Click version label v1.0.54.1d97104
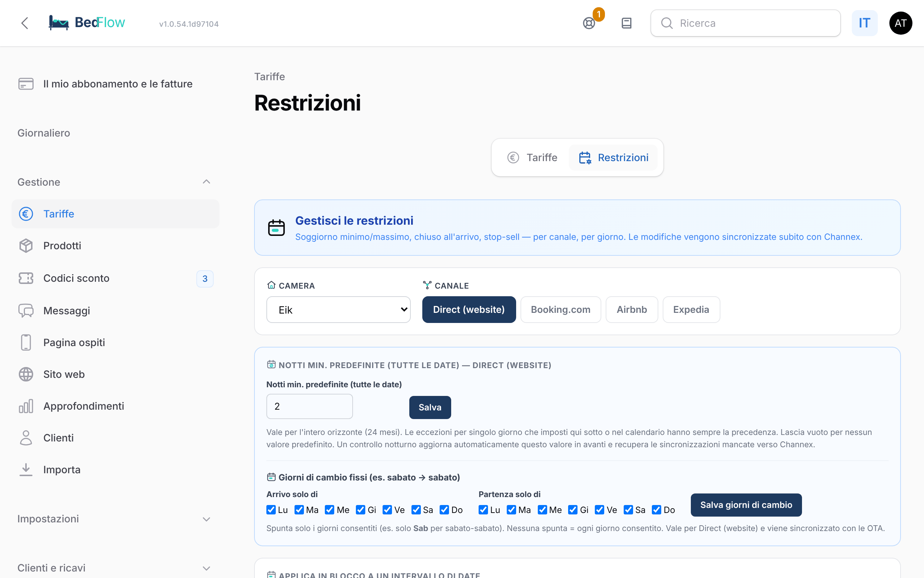The image size is (924, 578). coord(189,24)
